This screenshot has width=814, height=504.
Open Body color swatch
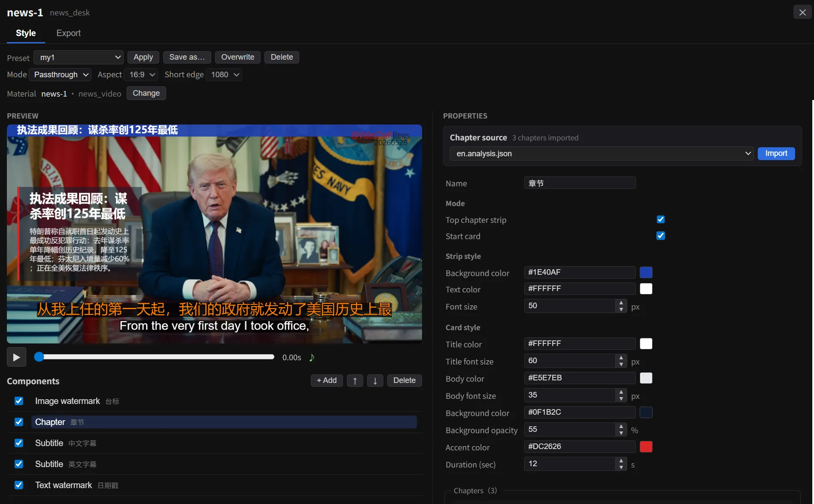(646, 378)
